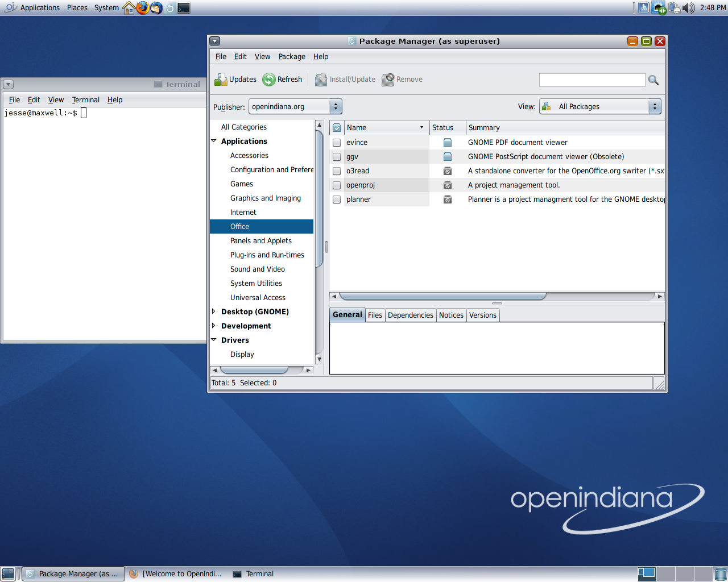The width and height of the screenshot is (728, 582).
Task: Click the package list horizontal scrollbar
Action: (442, 296)
